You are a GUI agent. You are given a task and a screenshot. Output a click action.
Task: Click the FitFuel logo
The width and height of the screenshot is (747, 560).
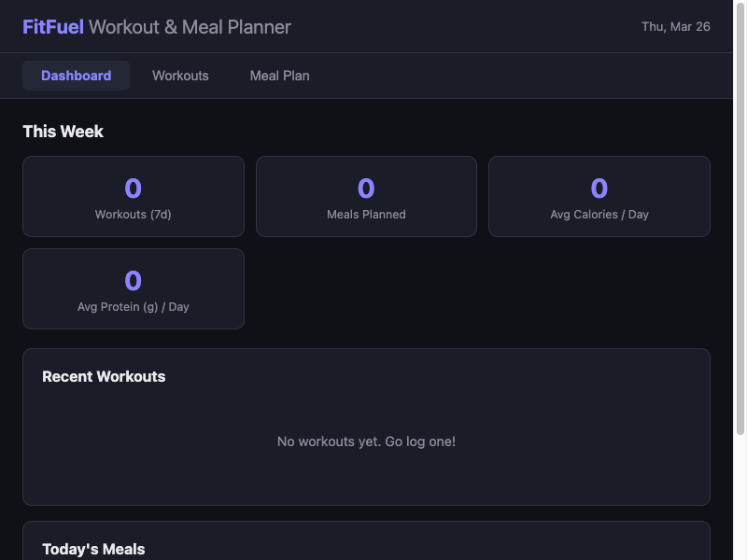pyautogui.click(x=53, y=27)
